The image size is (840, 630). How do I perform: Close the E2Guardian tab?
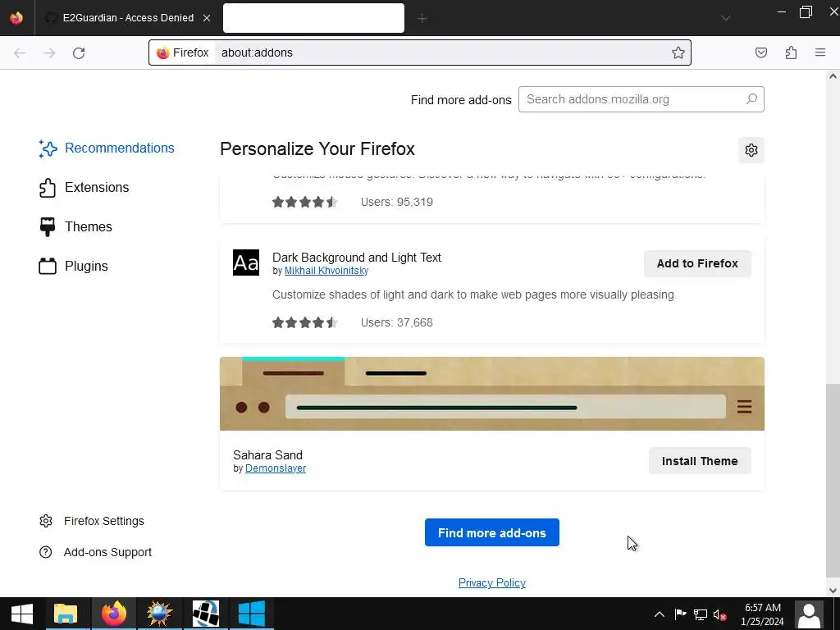[206, 18]
